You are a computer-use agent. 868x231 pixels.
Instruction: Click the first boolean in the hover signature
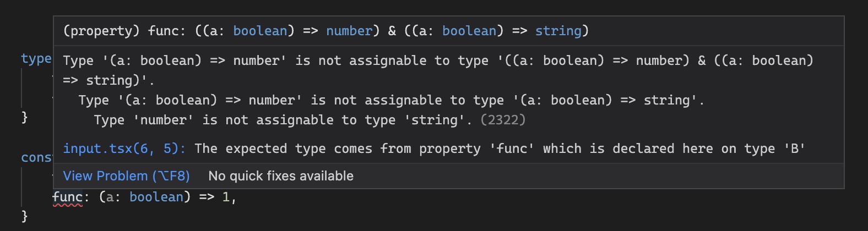pyautogui.click(x=260, y=31)
